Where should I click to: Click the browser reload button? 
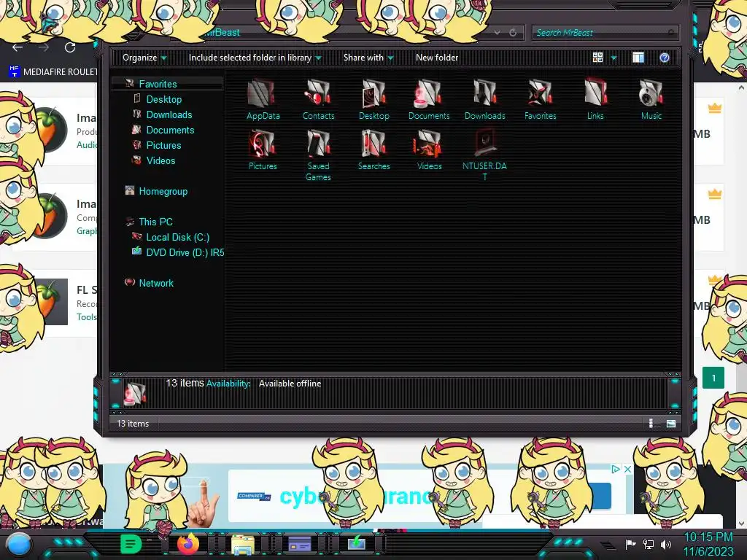70,47
